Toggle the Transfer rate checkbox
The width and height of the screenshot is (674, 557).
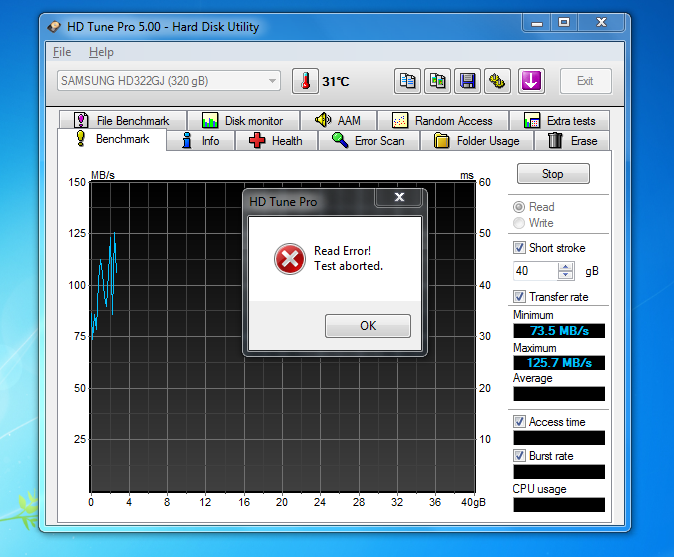coord(519,297)
